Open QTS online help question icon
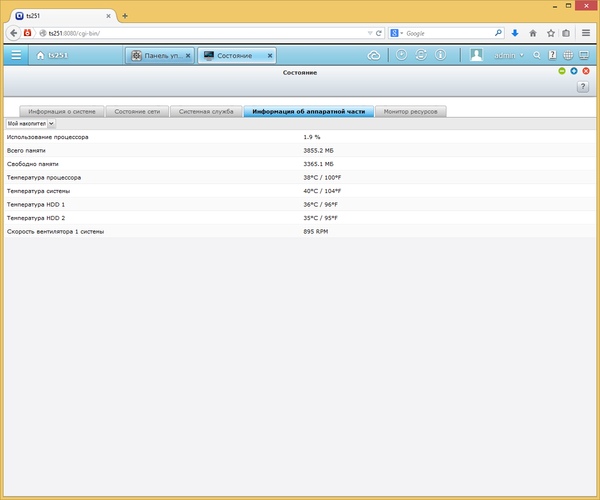This screenshot has height=500, width=600. click(552, 55)
